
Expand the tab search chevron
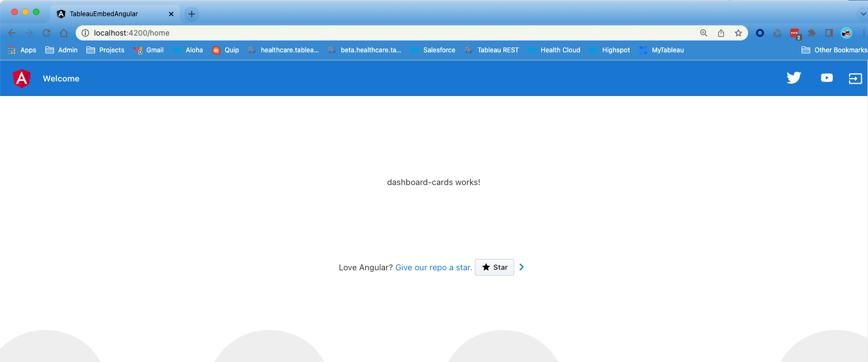(x=863, y=13)
